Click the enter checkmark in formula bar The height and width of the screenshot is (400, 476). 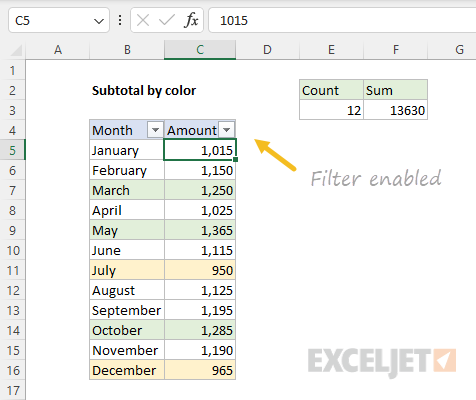[x=167, y=21]
